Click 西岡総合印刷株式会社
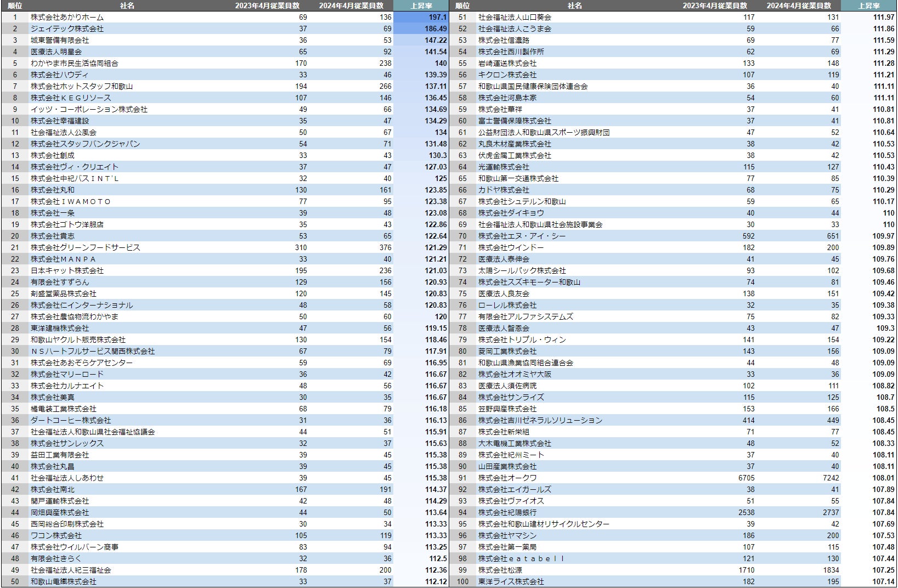Viewport: 898px width, 588px height. 67,524
